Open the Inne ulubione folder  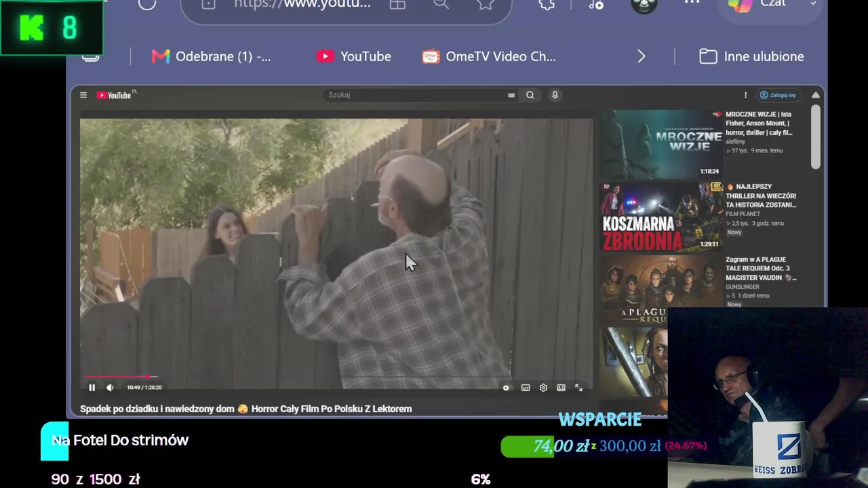(x=751, y=57)
